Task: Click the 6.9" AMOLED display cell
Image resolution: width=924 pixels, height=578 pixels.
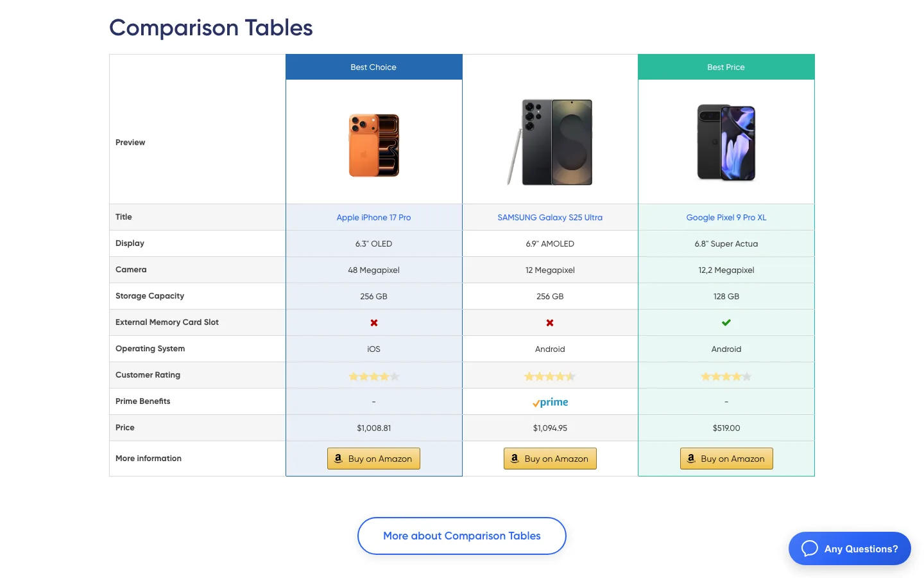Action: (550, 243)
